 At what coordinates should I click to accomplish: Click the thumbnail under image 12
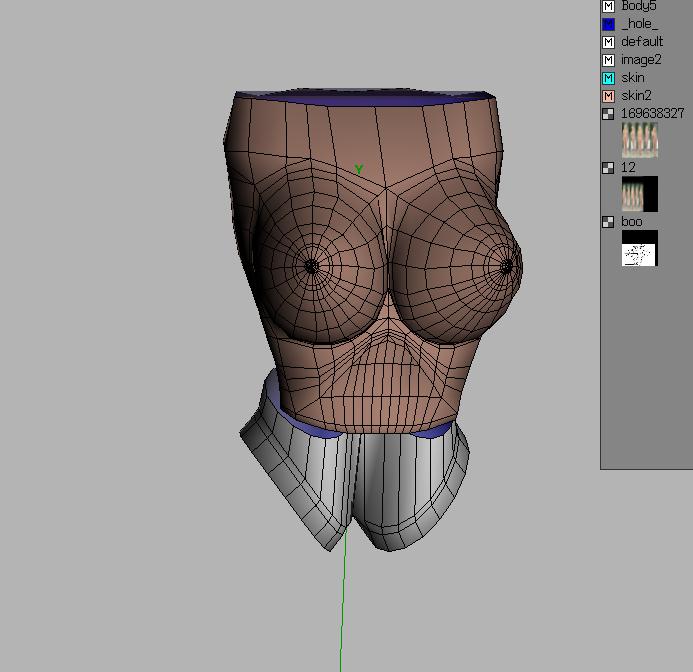coord(639,194)
